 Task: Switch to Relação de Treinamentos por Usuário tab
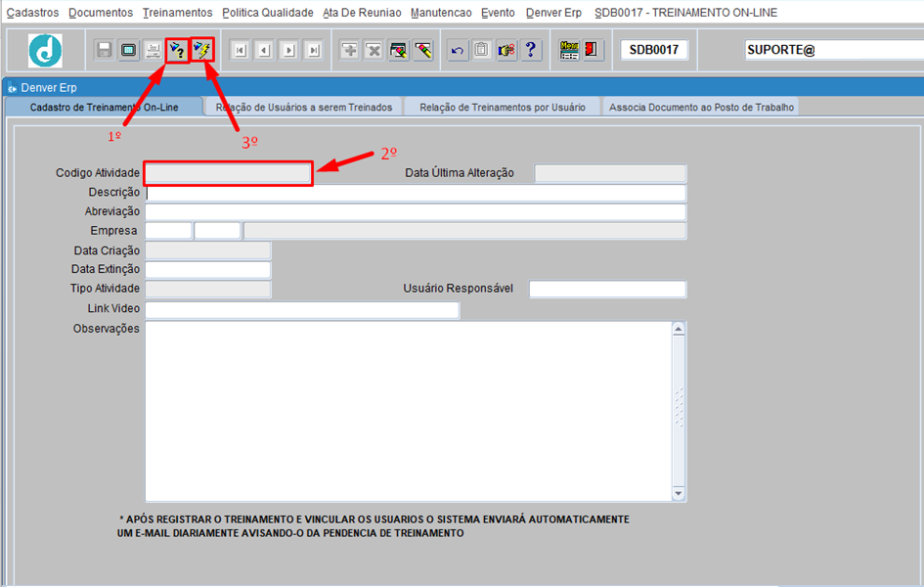[502, 108]
